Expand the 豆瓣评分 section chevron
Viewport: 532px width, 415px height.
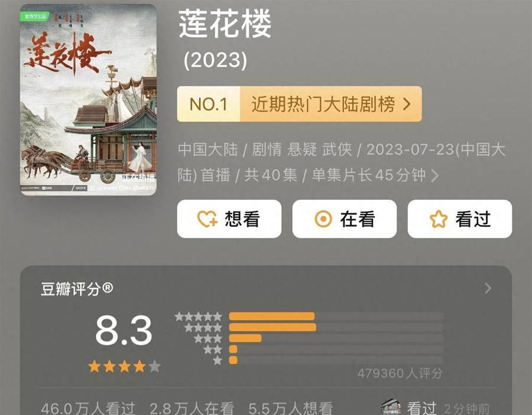pos(488,288)
